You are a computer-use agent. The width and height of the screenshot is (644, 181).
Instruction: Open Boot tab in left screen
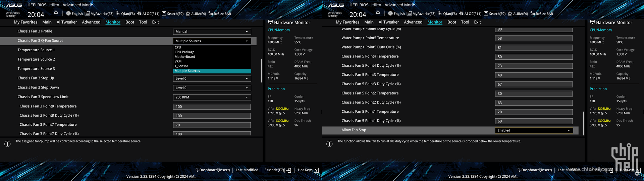130,22
